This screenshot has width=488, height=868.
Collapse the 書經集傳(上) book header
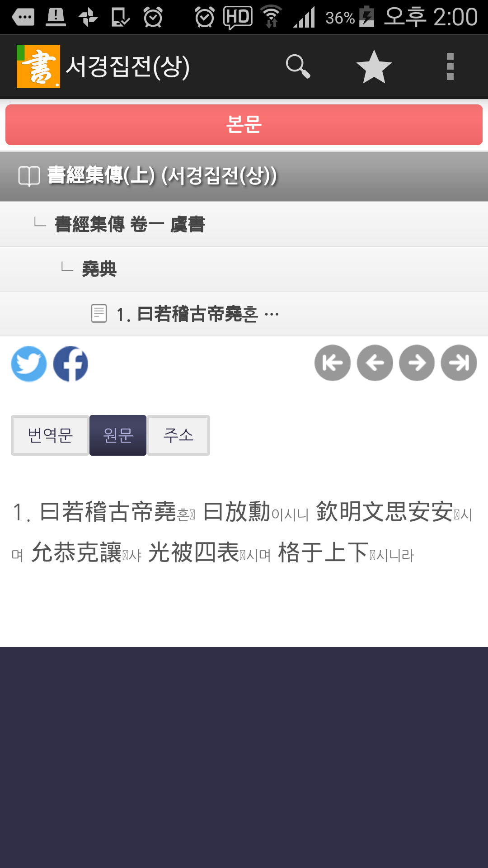click(x=244, y=176)
